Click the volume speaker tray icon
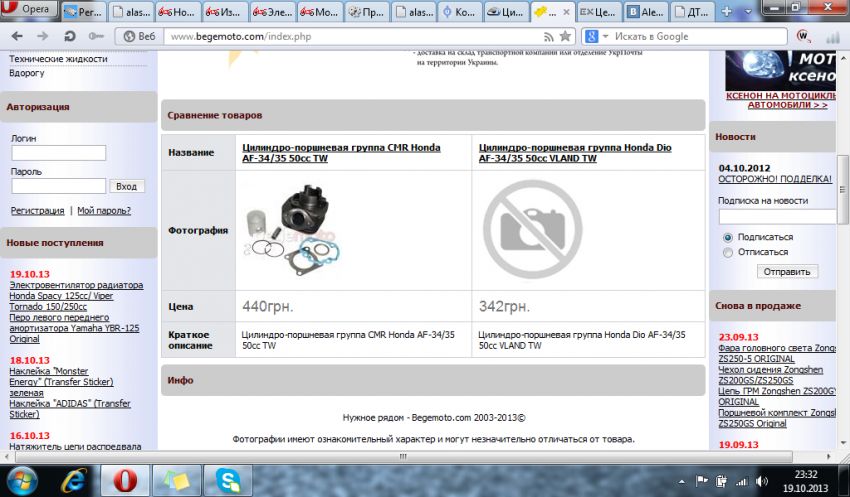Image resolution: width=850 pixels, height=497 pixels. coord(762,481)
